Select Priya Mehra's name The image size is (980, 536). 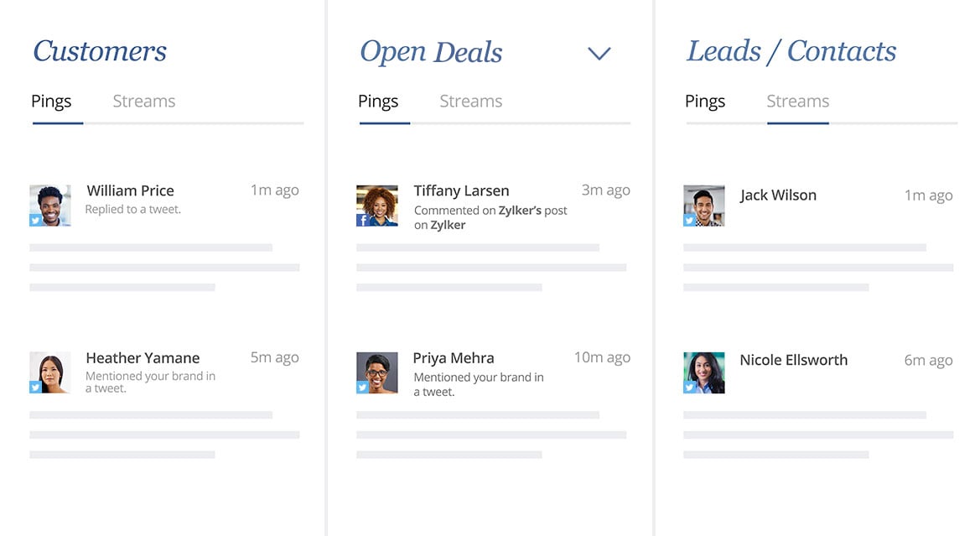454,358
